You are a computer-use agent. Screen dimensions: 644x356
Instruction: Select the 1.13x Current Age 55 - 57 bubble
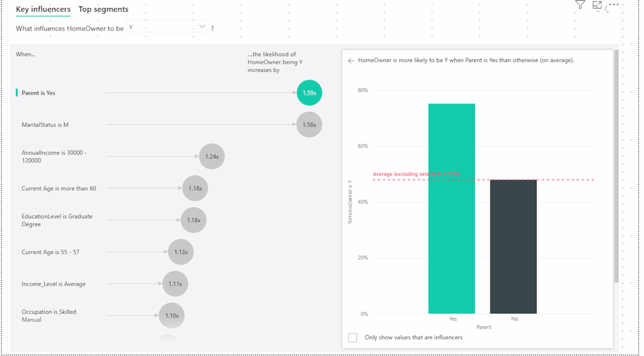pyautogui.click(x=181, y=252)
